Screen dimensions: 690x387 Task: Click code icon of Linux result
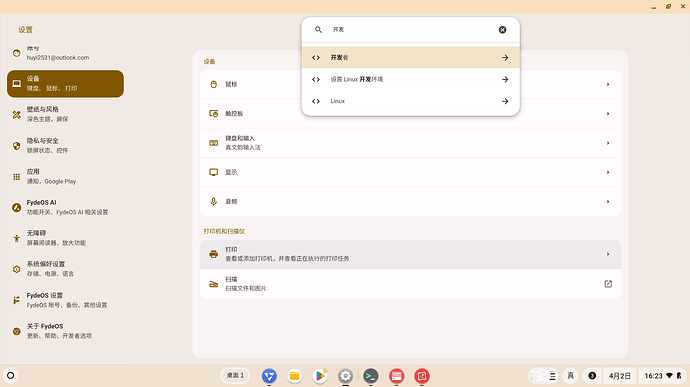pyautogui.click(x=316, y=101)
